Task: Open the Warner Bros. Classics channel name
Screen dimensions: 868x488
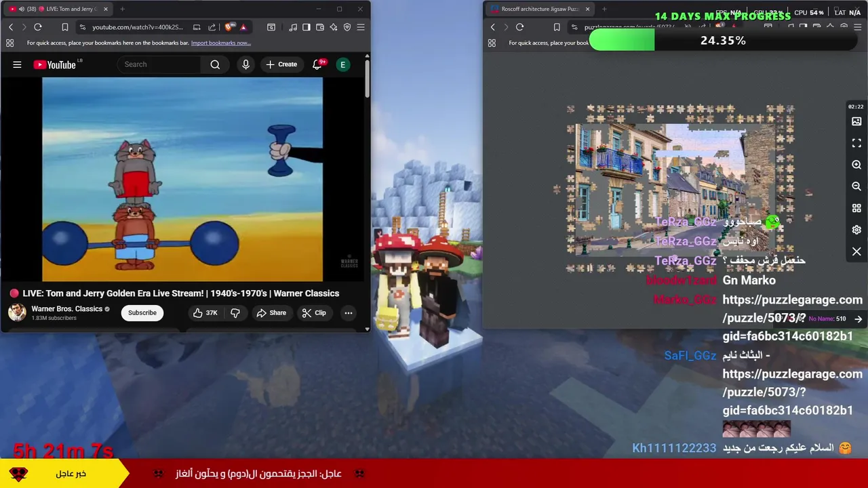Action: [x=66, y=309]
